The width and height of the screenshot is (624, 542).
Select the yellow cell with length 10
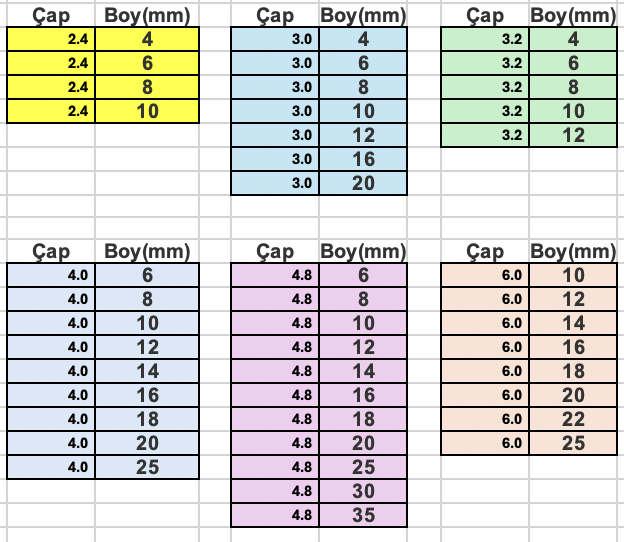click(147, 111)
